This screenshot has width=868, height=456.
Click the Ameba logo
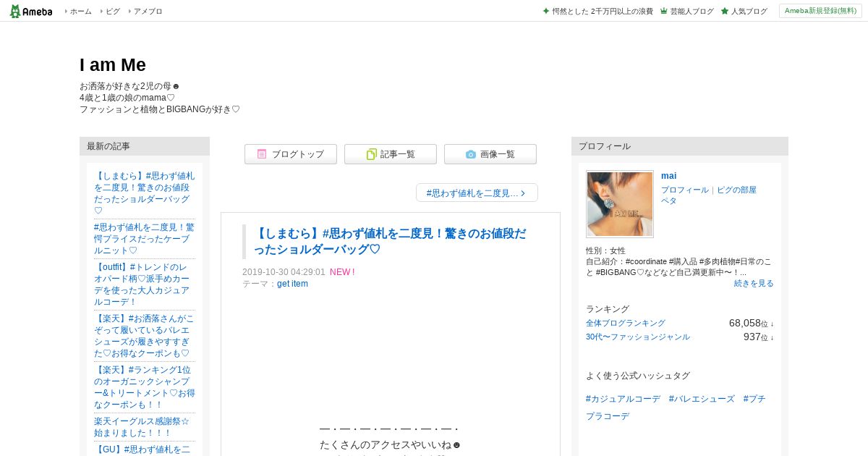31,11
